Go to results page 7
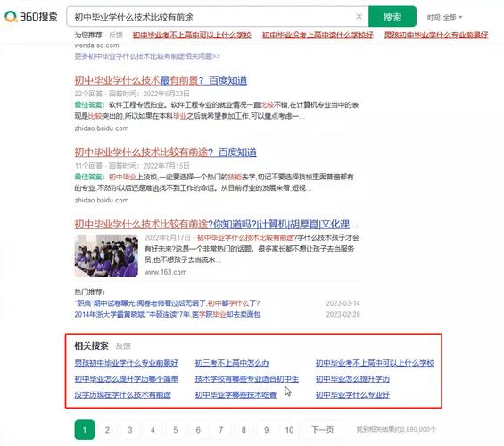Image resolution: width=504 pixels, height=446 pixels. tap(221, 430)
